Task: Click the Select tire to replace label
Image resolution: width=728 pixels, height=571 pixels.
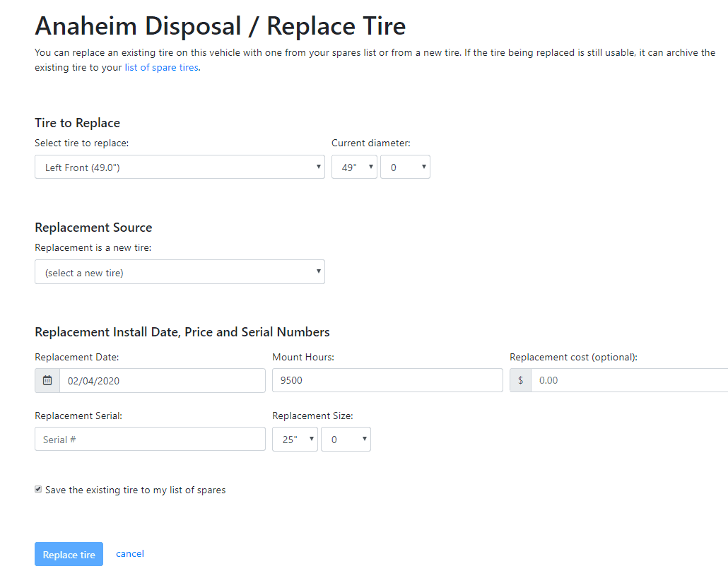Action: coord(82,143)
